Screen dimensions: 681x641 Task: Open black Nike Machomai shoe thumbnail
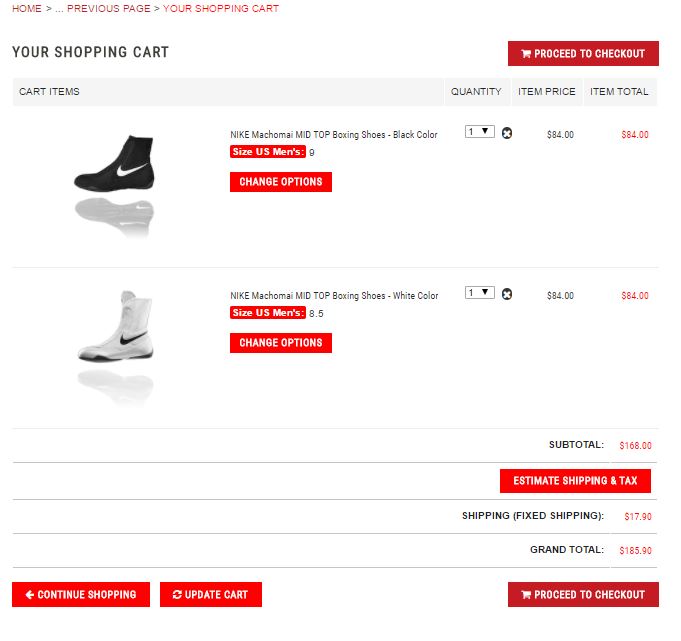[x=116, y=165]
